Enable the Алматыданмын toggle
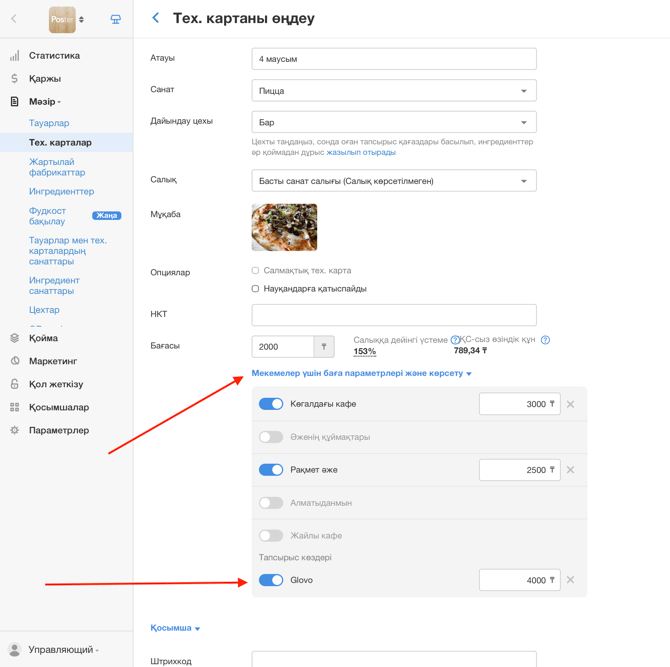Viewport: 670px width, 667px height. click(271, 502)
